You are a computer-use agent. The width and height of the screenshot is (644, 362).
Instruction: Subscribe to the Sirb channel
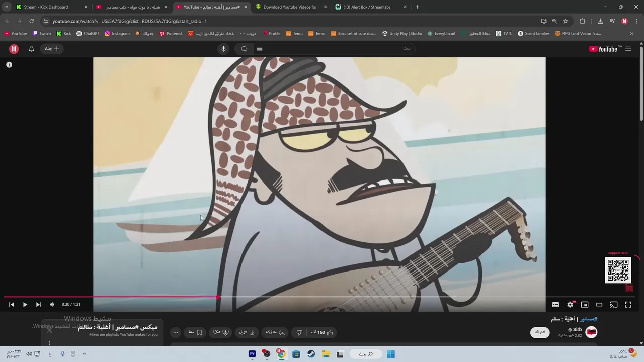tap(540, 332)
